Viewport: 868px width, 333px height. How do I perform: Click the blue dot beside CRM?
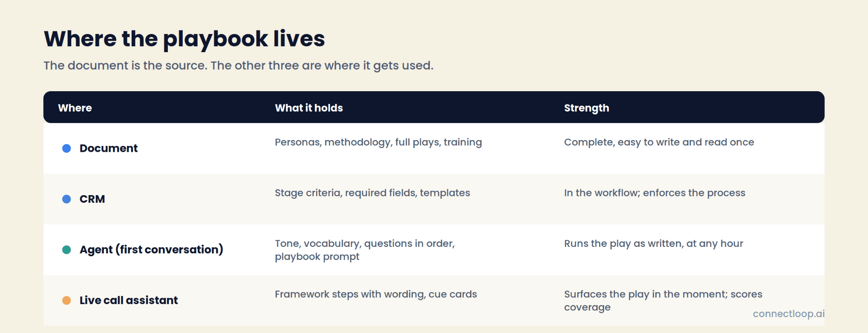point(67,199)
